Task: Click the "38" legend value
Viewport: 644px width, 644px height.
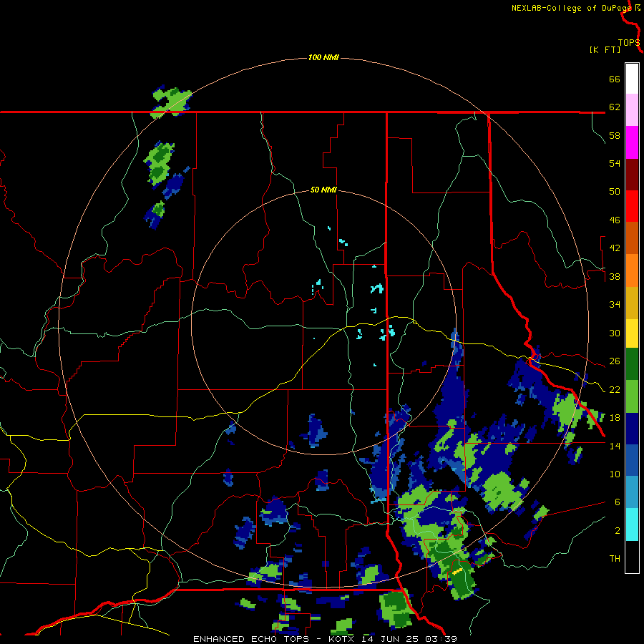Action: click(x=615, y=276)
